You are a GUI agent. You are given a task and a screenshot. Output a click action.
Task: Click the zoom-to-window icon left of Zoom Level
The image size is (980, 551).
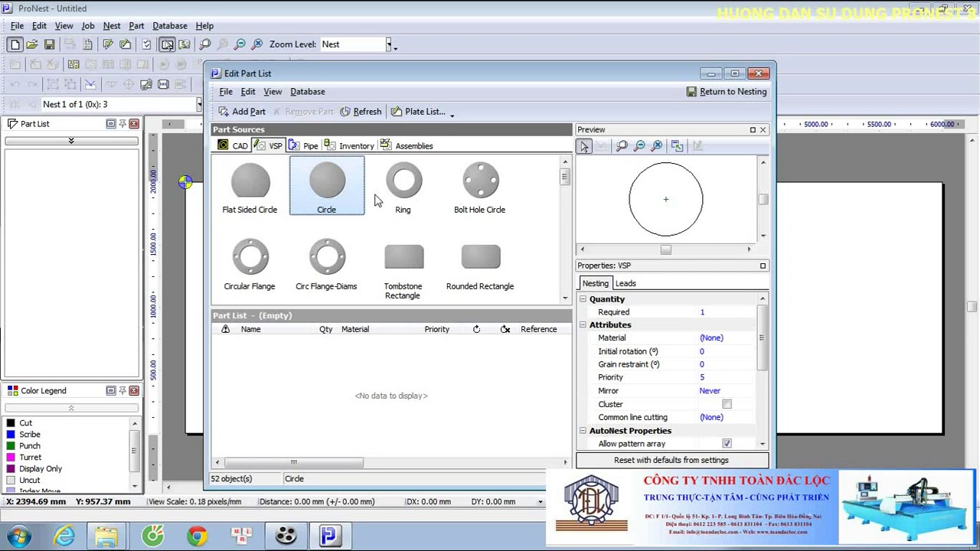[x=204, y=44]
